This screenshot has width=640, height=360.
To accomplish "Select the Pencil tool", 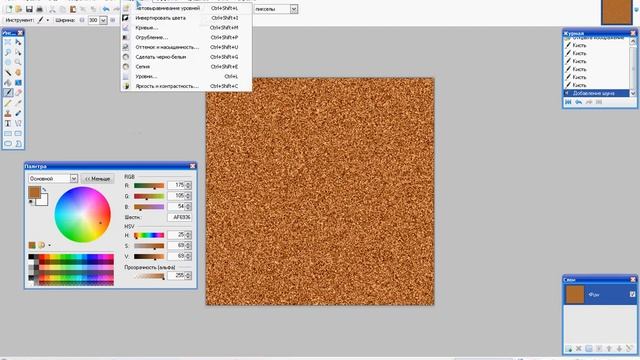I will [8, 103].
